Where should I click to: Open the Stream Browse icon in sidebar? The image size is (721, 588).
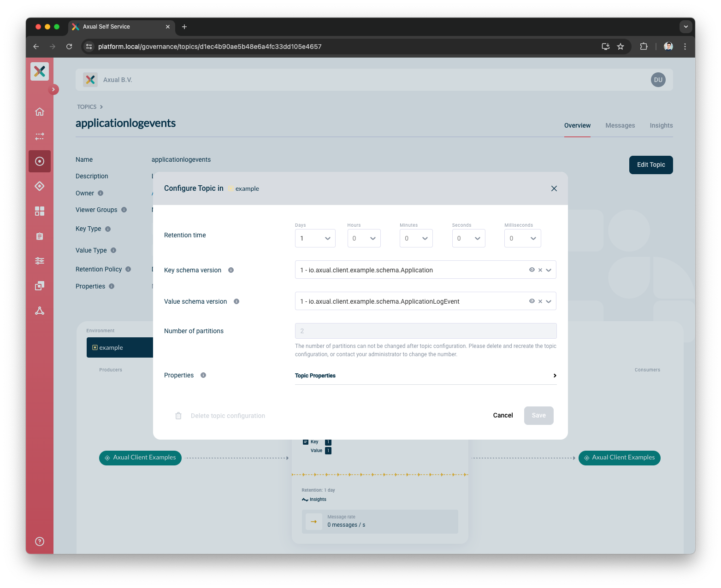(x=40, y=136)
